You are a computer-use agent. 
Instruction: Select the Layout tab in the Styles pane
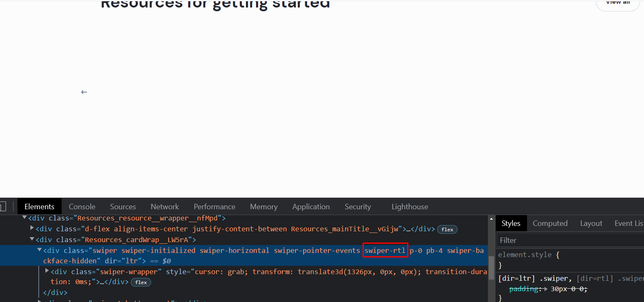tap(591, 223)
